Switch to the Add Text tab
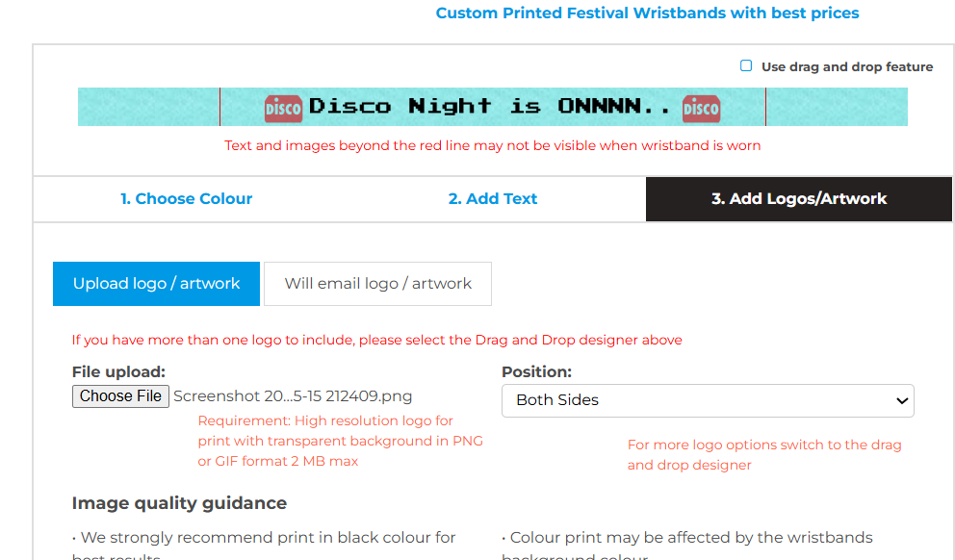 tap(493, 199)
